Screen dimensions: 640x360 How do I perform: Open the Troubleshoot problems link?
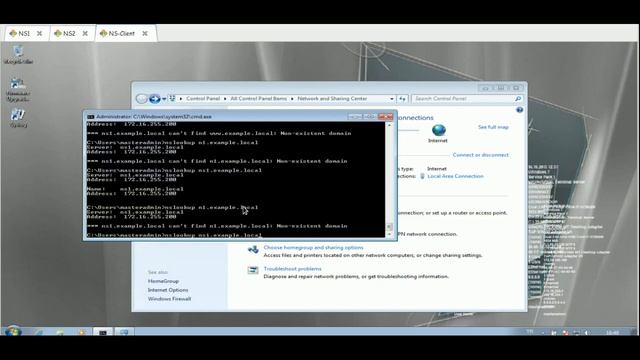292,269
